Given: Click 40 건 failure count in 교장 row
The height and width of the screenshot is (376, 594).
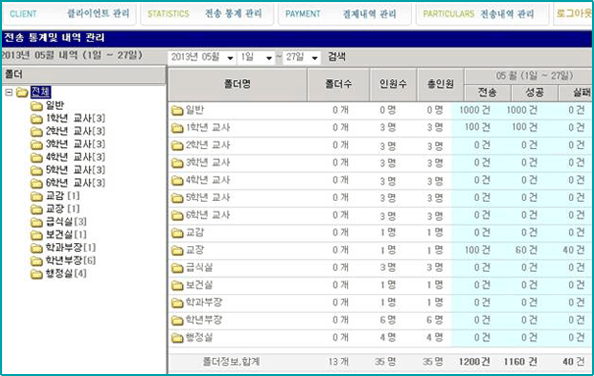Looking at the screenshot, I should (574, 250).
